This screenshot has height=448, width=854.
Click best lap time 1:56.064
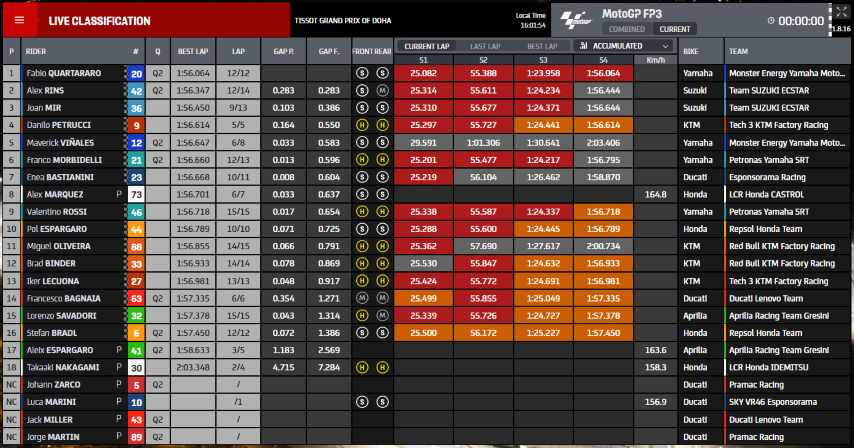click(193, 73)
